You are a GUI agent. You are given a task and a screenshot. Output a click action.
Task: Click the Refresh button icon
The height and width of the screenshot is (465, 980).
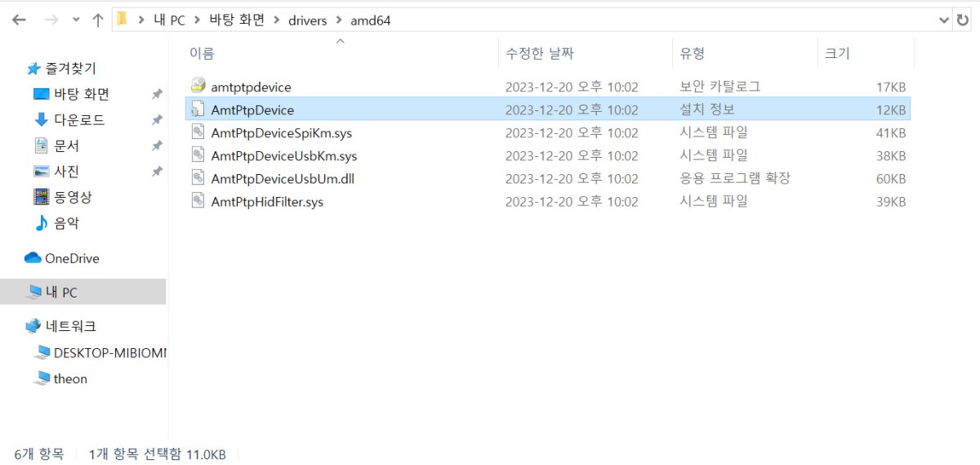pos(963,20)
